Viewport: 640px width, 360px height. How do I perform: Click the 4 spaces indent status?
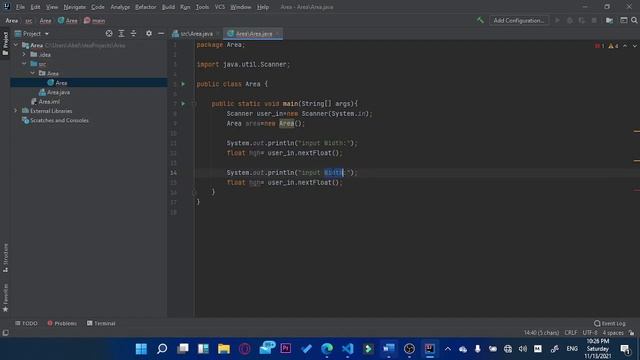click(613, 333)
